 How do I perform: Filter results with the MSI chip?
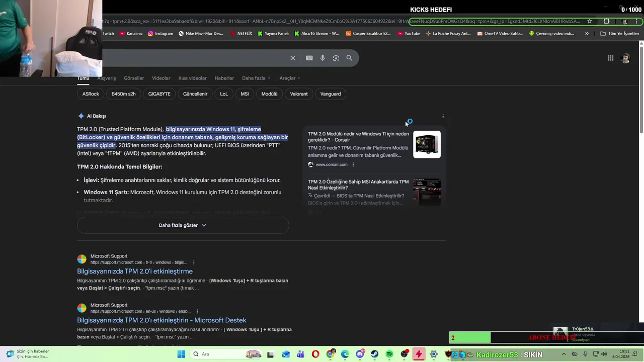(x=245, y=94)
